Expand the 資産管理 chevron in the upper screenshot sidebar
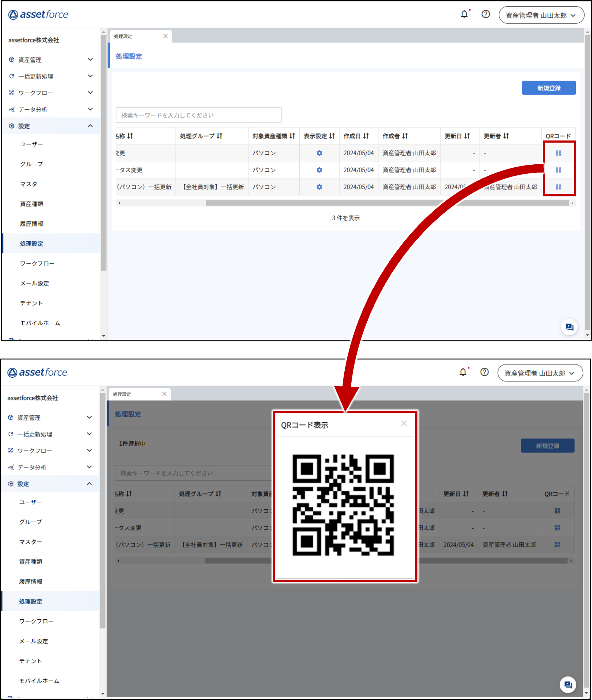The image size is (592, 700). [x=90, y=60]
